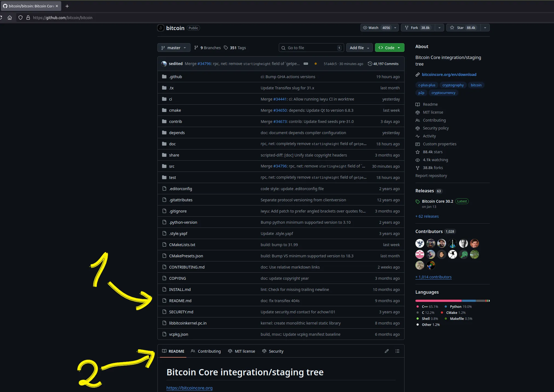Image resolution: width=554 pixels, height=392 pixels.
Task: Click the Bitcoin Core 30.2 release tag icon
Action: click(x=418, y=202)
